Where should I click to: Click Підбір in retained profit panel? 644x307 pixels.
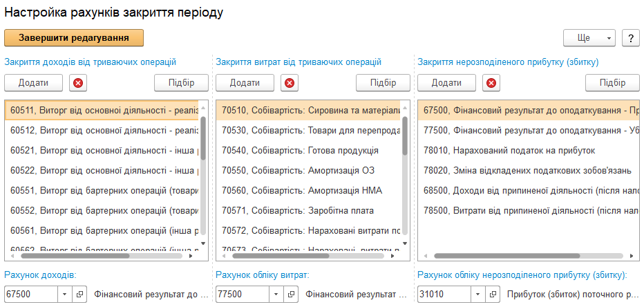click(612, 83)
